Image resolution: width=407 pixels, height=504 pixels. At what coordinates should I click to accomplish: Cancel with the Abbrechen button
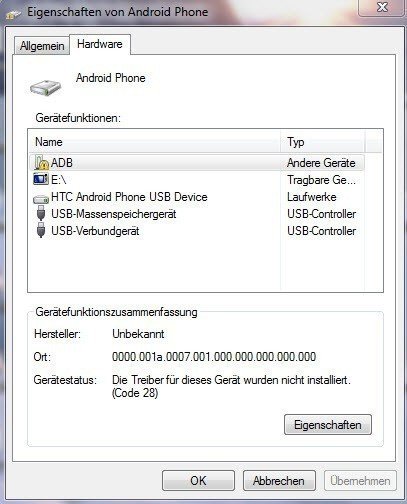pyautogui.click(x=279, y=481)
